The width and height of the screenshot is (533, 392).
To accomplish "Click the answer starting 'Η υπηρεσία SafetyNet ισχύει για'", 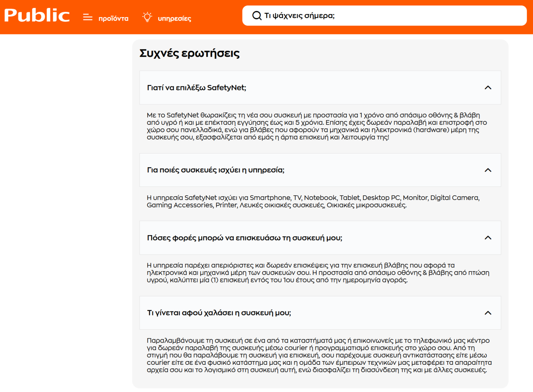I will pyautogui.click(x=313, y=201).
